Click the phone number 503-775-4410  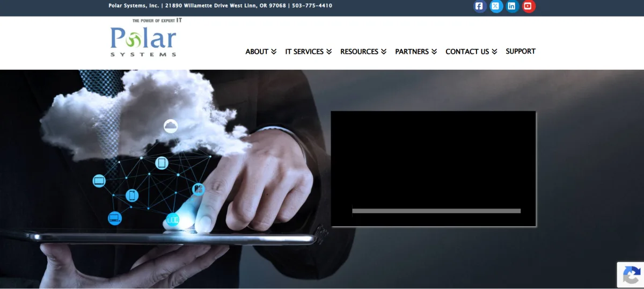(x=312, y=6)
